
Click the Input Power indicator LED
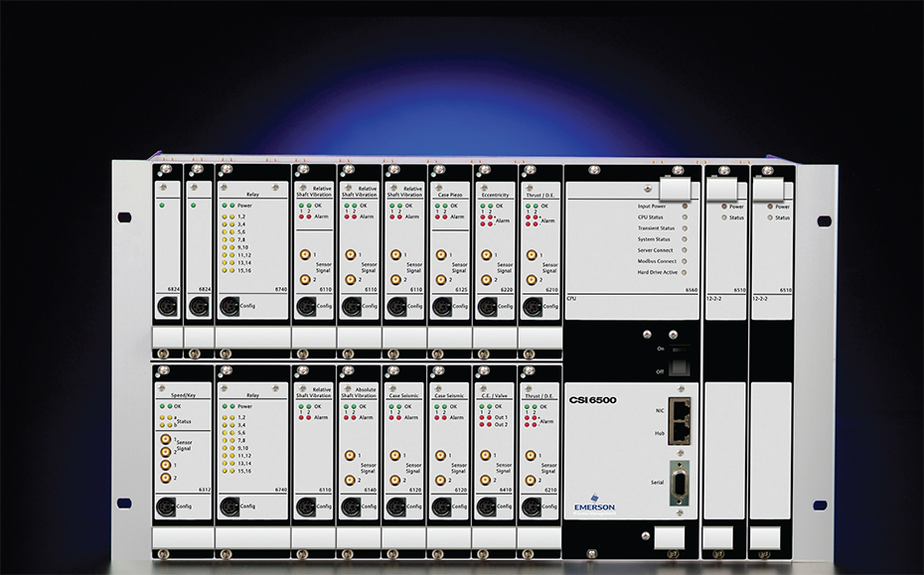click(x=685, y=207)
